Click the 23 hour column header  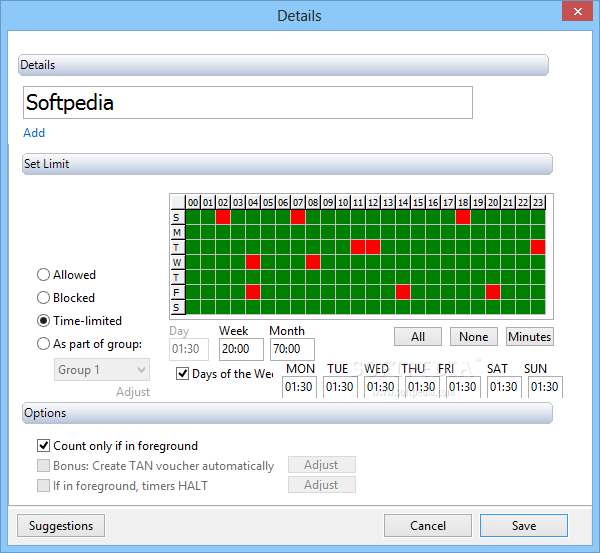point(538,202)
